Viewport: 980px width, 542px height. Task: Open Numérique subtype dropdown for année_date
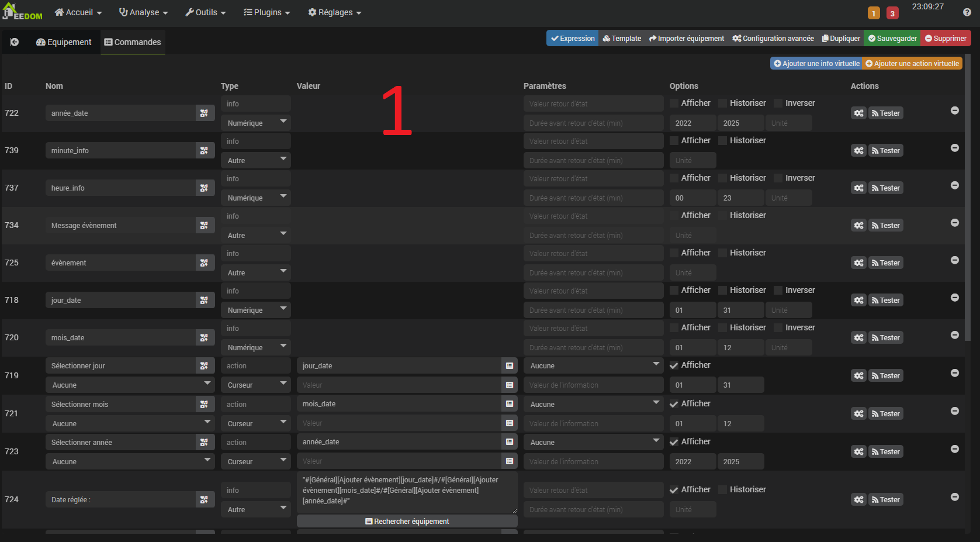tap(255, 123)
